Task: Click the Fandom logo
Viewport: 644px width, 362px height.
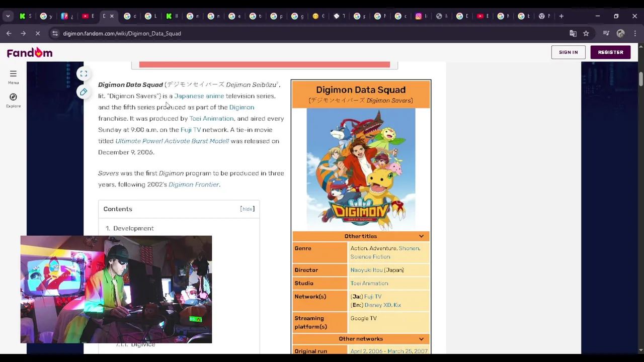Action: click(30, 52)
